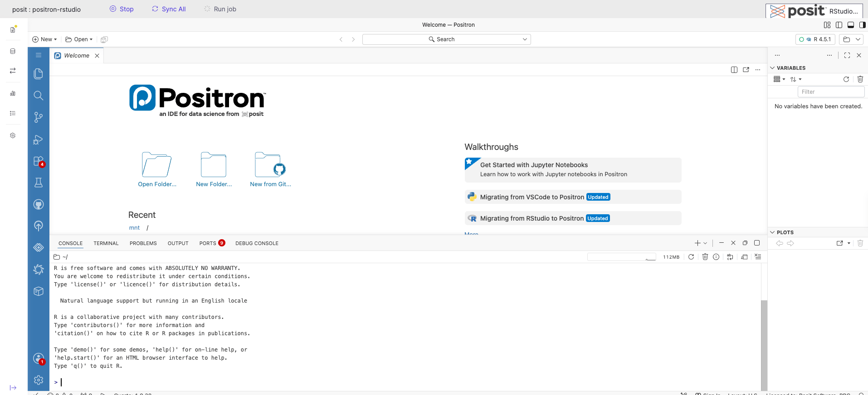Click New Folder... on the Welcome page
868x395 pixels.
click(x=214, y=169)
